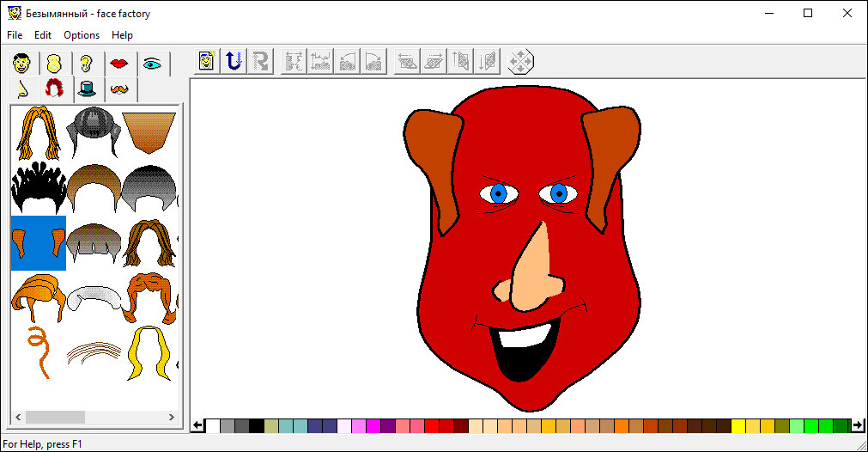Click the flip vertically toolbar icon
Screen dimensions: 868x452
click(320, 60)
